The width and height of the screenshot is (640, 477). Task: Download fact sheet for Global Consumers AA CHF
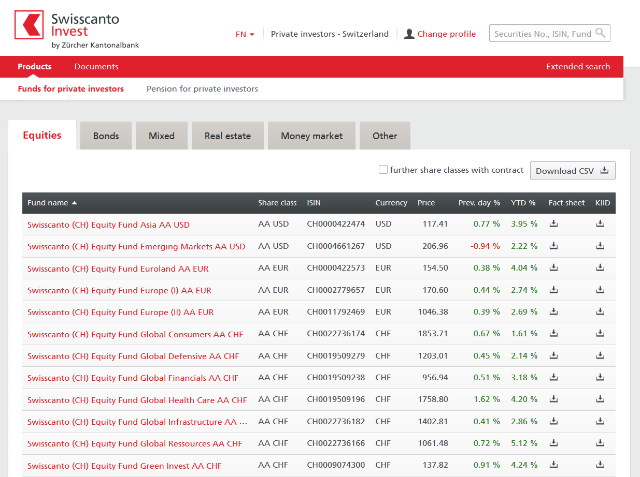click(553, 333)
